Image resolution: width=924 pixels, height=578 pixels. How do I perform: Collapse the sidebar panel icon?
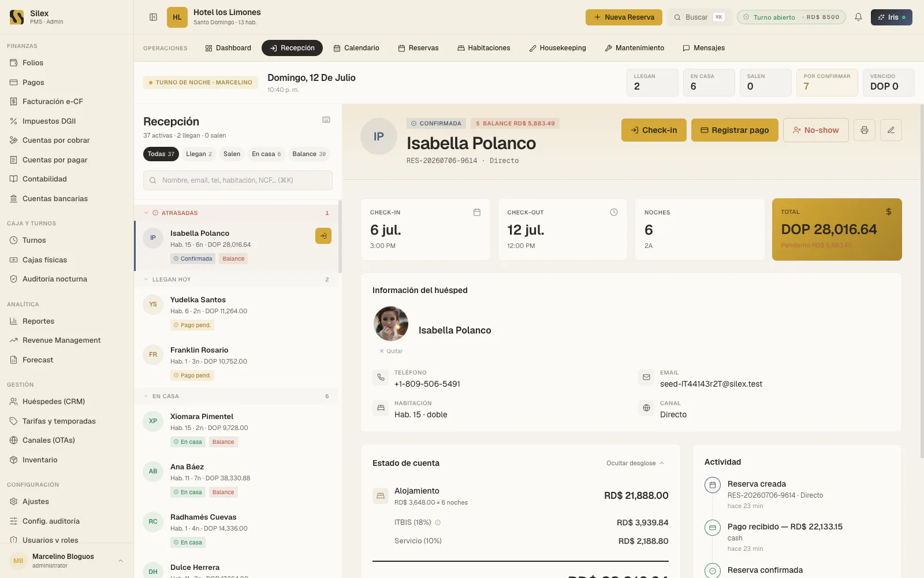tap(153, 17)
